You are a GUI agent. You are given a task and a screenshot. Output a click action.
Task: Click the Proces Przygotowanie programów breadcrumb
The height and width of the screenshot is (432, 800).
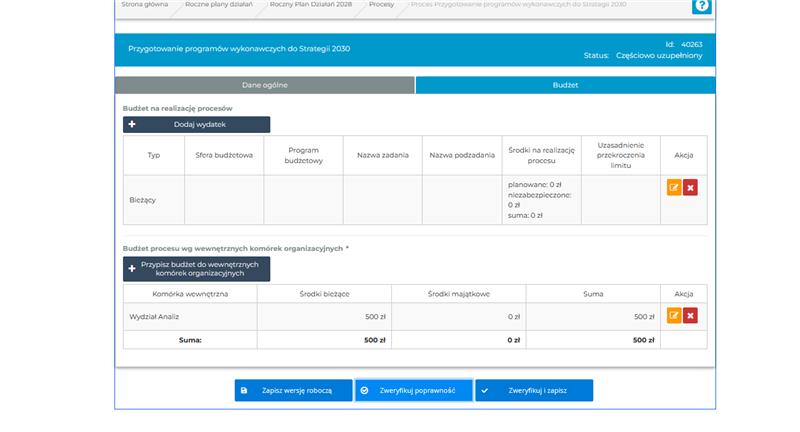tap(518, 5)
